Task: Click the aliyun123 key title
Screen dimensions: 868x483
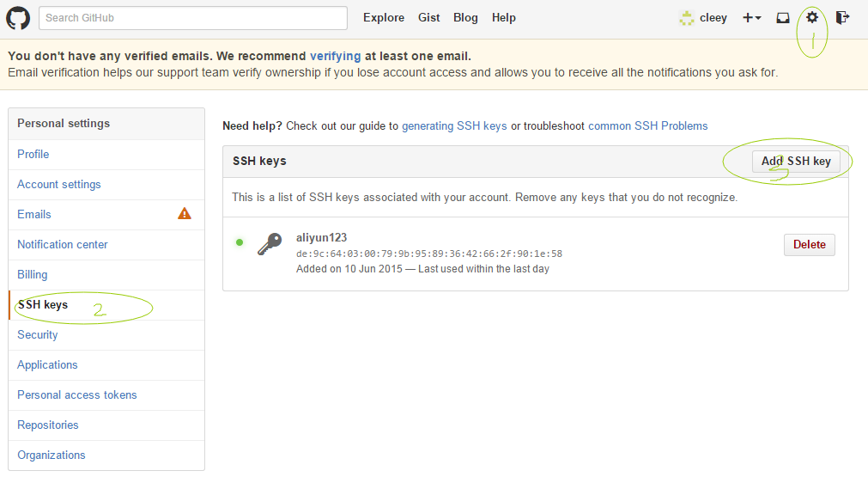Action: (321, 237)
